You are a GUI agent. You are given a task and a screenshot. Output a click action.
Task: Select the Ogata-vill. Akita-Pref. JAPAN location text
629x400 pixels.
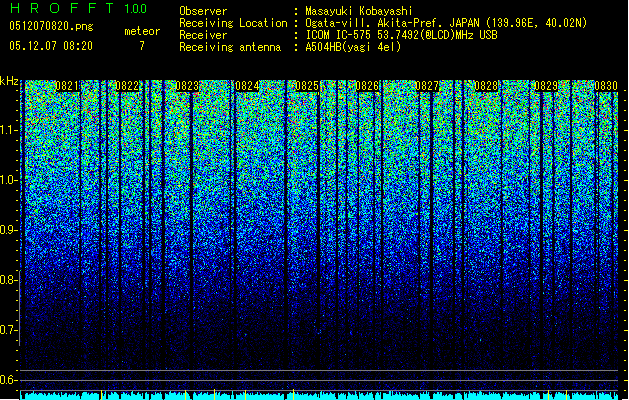[x=446, y=23]
